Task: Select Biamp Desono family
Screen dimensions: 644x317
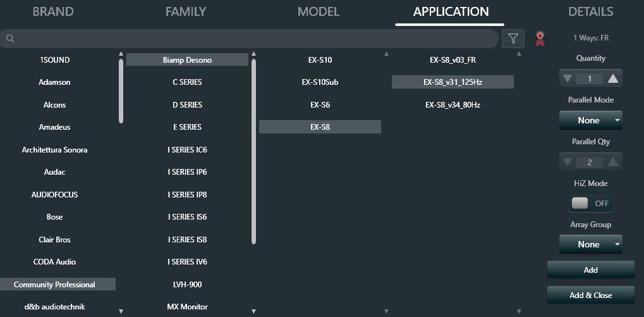Action: point(187,60)
